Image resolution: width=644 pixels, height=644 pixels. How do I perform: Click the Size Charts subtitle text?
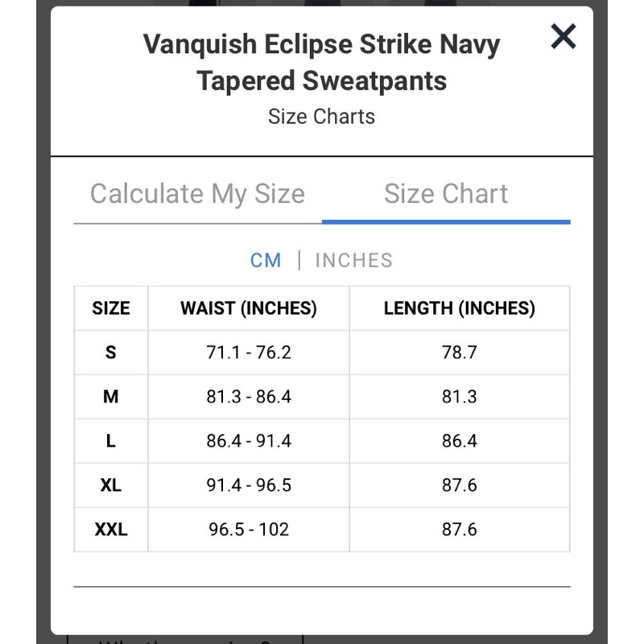[x=322, y=117]
